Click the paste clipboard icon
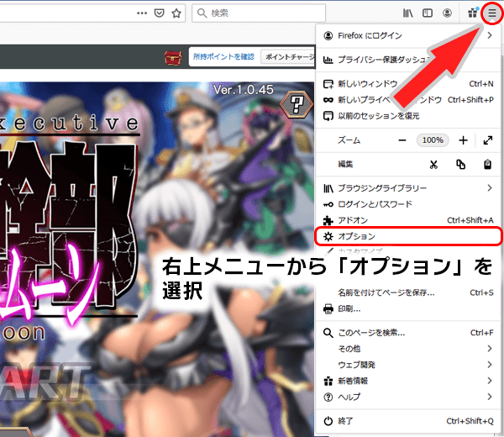This screenshot has width=504, height=437. click(x=487, y=165)
